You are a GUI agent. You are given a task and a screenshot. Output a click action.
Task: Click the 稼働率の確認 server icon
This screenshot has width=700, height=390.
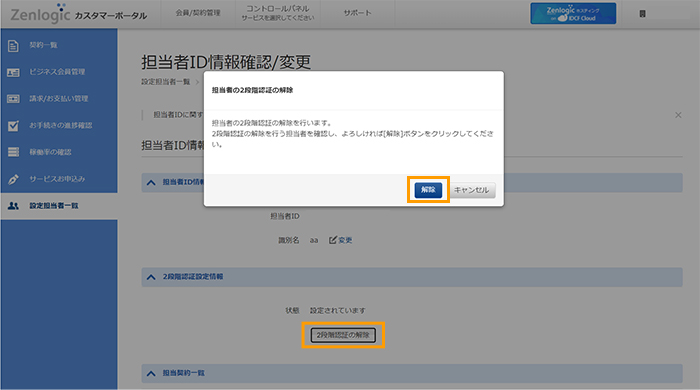(x=13, y=152)
